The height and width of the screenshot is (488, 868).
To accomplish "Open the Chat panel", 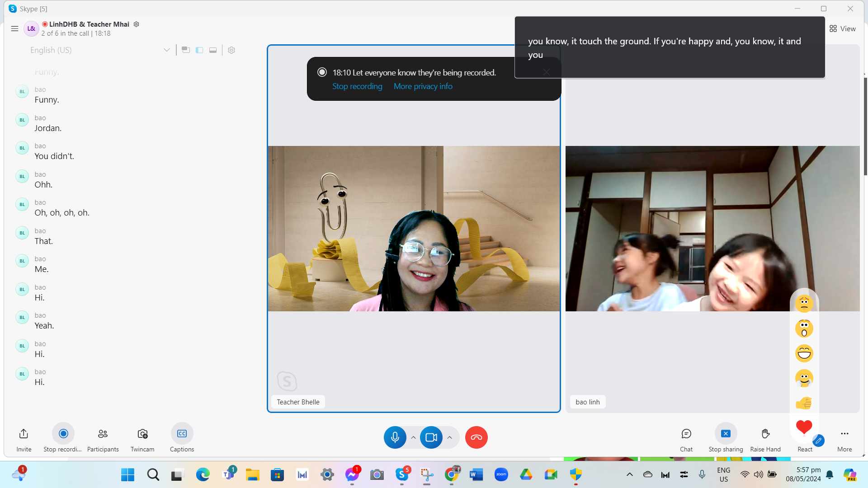I will click(686, 434).
